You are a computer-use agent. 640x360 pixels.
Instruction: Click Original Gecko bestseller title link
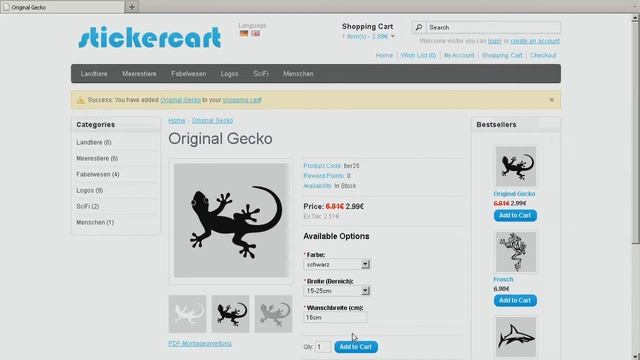[514, 194]
